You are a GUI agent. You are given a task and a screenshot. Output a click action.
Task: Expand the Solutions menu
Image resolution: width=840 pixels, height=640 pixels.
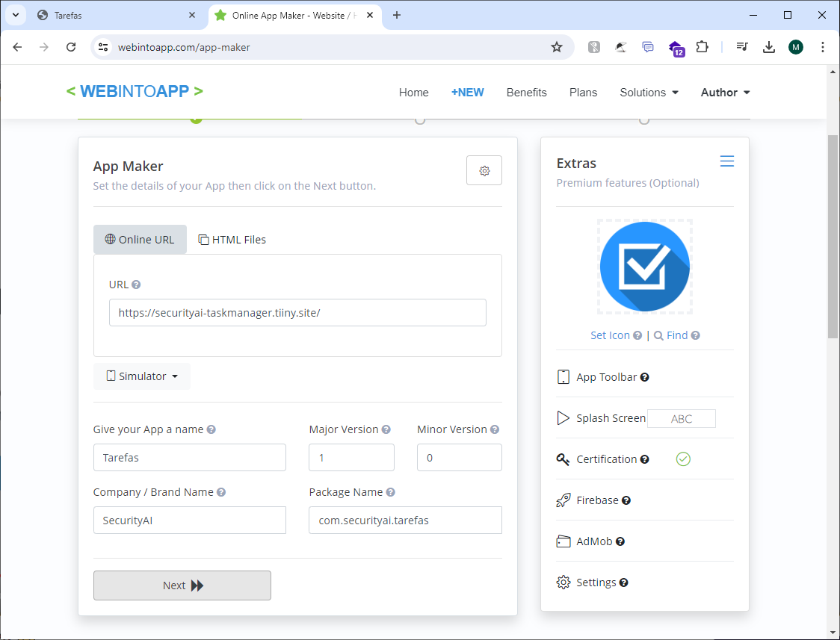(649, 93)
